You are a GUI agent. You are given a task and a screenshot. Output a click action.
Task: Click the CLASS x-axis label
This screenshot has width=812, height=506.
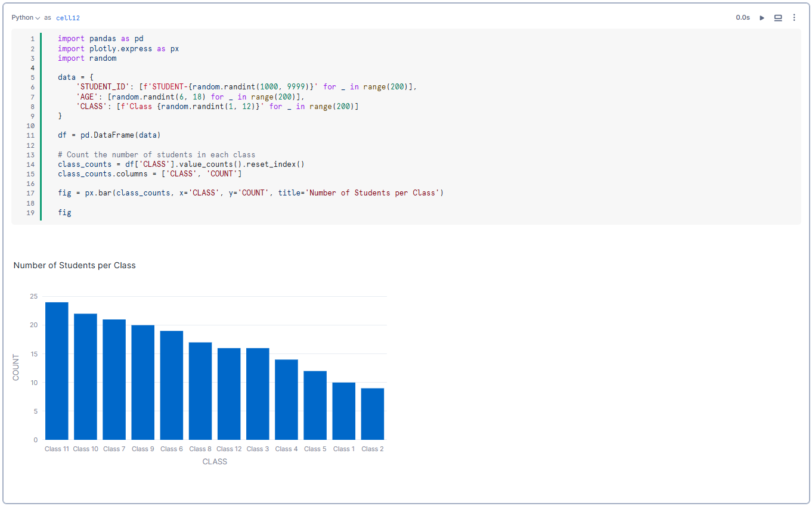(215, 461)
